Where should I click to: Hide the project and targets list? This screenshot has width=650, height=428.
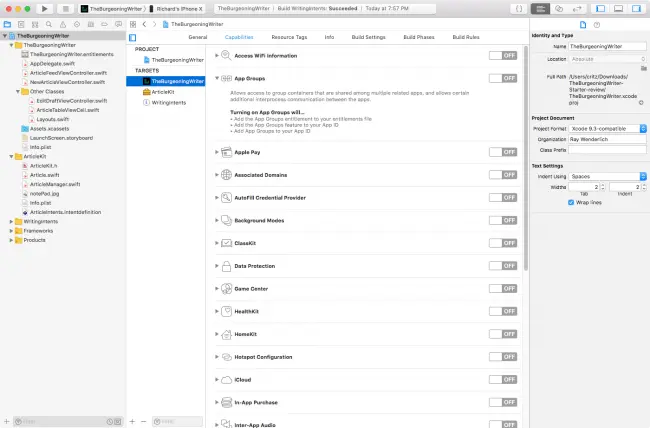(x=133, y=37)
